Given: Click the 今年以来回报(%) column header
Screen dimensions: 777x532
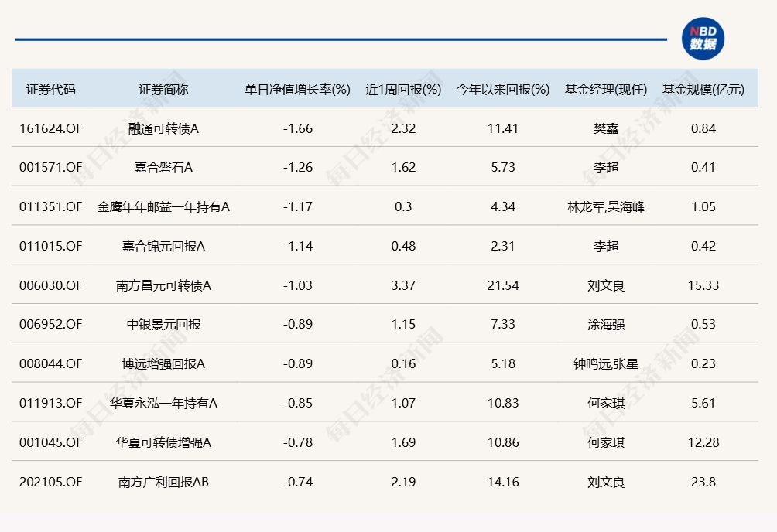Looking at the screenshot, I should (x=502, y=89).
